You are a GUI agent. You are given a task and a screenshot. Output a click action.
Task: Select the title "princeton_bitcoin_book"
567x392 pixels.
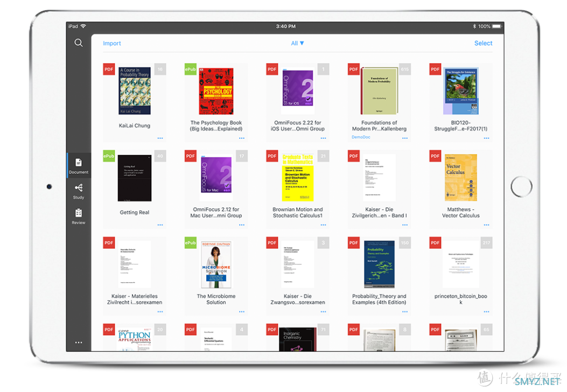(461, 299)
